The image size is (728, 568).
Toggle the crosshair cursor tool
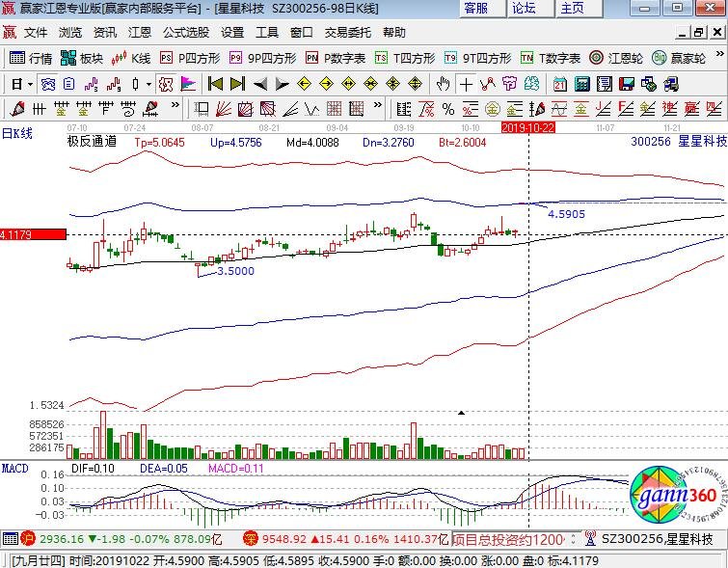coord(466,85)
